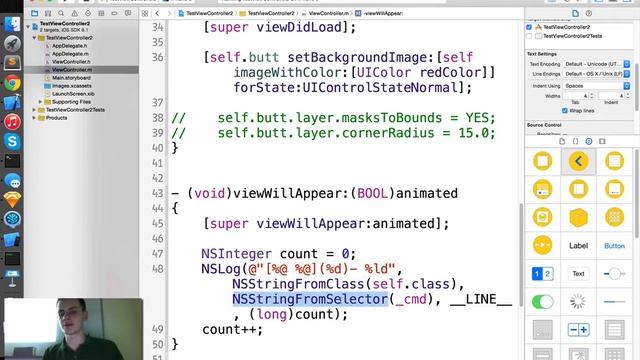The width and height of the screenshot is (640, 360).
Task: Show the Media library
Action: coord(602,141)
